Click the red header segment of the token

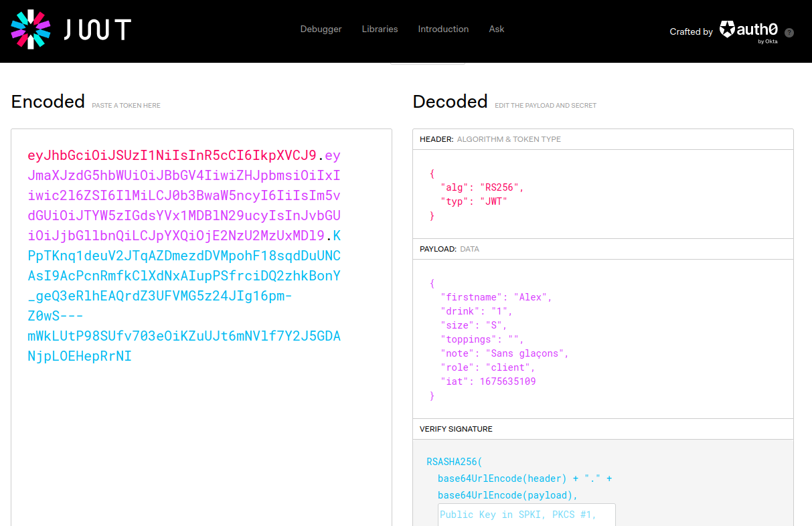pyautogui.click(x=171, y=156)
